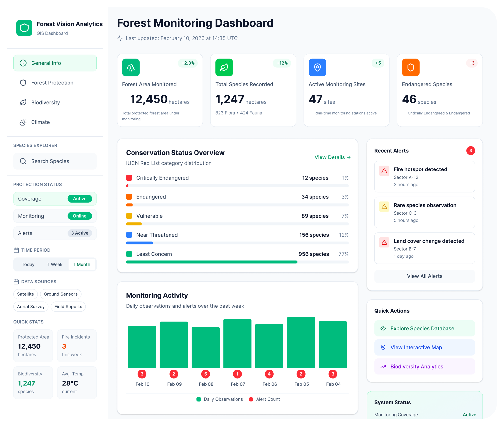504x426 pixels.
Task: Open the Biodiversity section via its leaf icon
Action: [23, 102]
